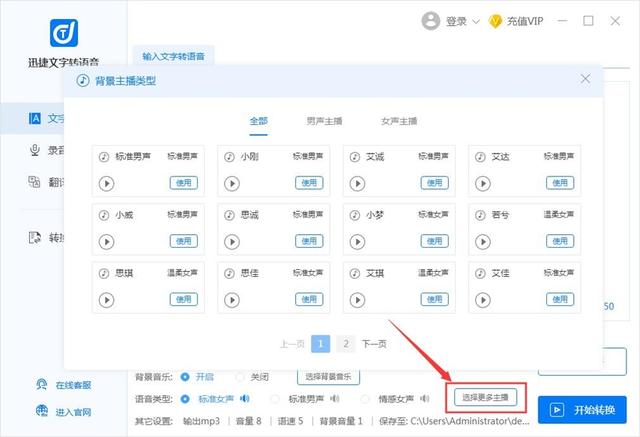Image resolution: width=640 pixels, height=437 pixels.
Task: Turn background music off with 关闭
Action: tap(240, 377)
